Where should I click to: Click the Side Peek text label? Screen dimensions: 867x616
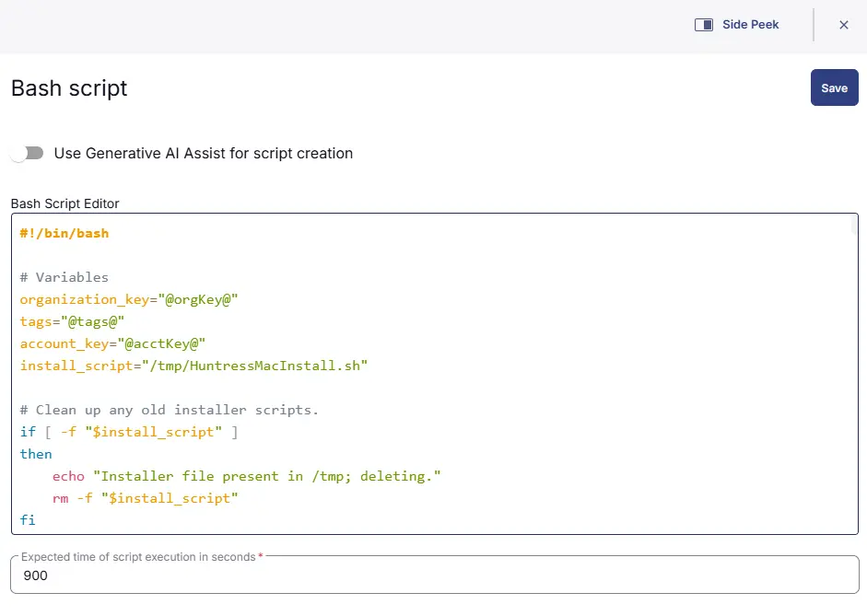tap(750, 25)
